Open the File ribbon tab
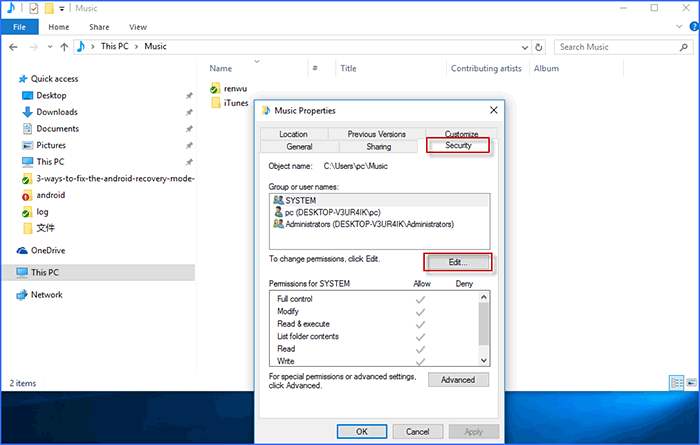 [x=19, y=27]
